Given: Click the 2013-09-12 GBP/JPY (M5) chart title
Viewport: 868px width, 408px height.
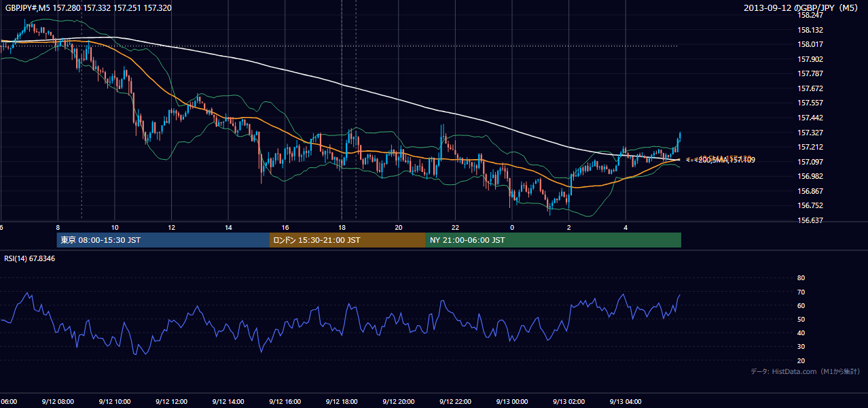Looking at the screenshot, I should click(802, 8).
